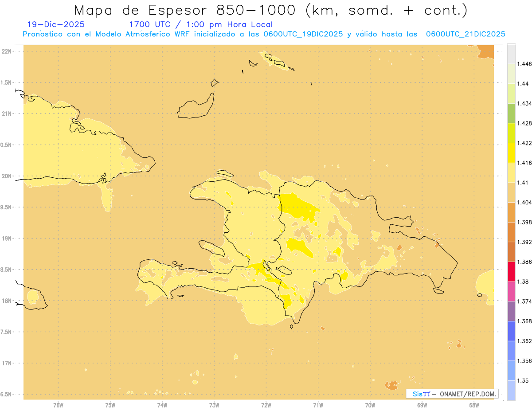
Task: Click the '22N' latitude label
Action: [x=8, y=51]
